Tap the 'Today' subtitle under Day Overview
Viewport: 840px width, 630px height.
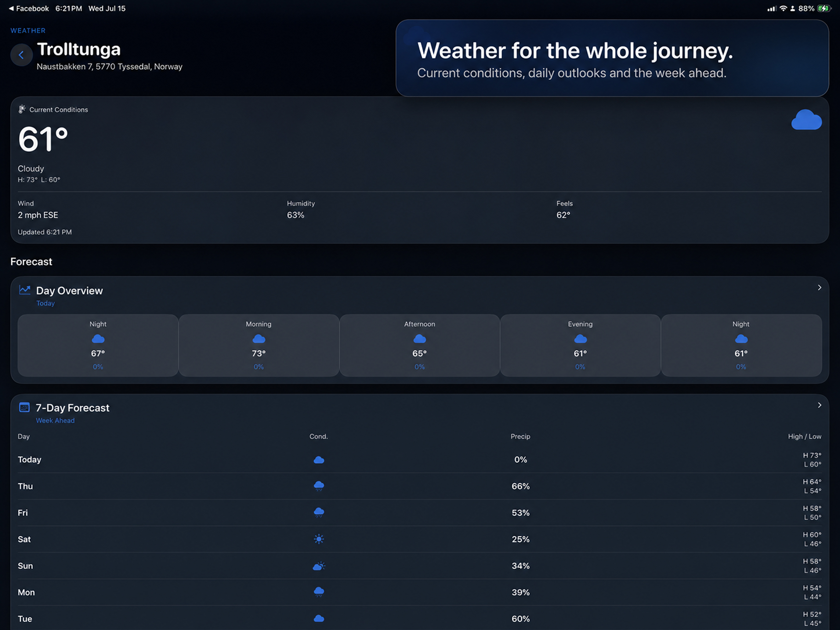coord(45,303)
